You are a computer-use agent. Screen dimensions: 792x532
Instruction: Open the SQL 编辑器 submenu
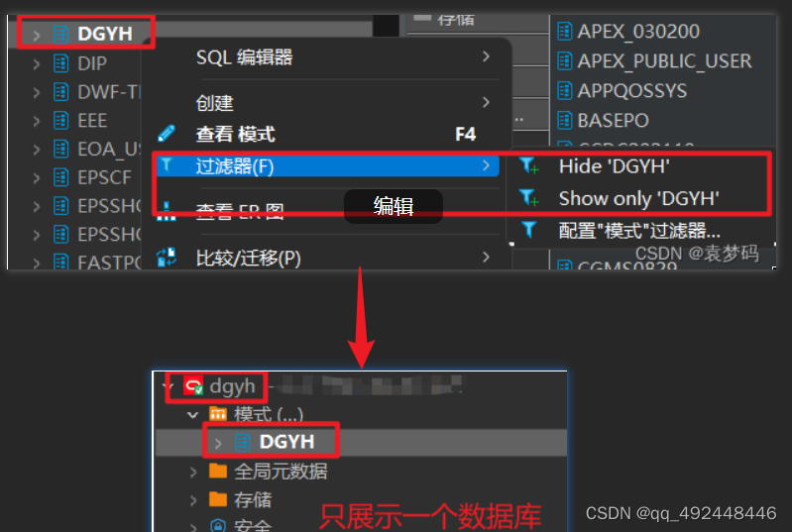tap(342, 57)
